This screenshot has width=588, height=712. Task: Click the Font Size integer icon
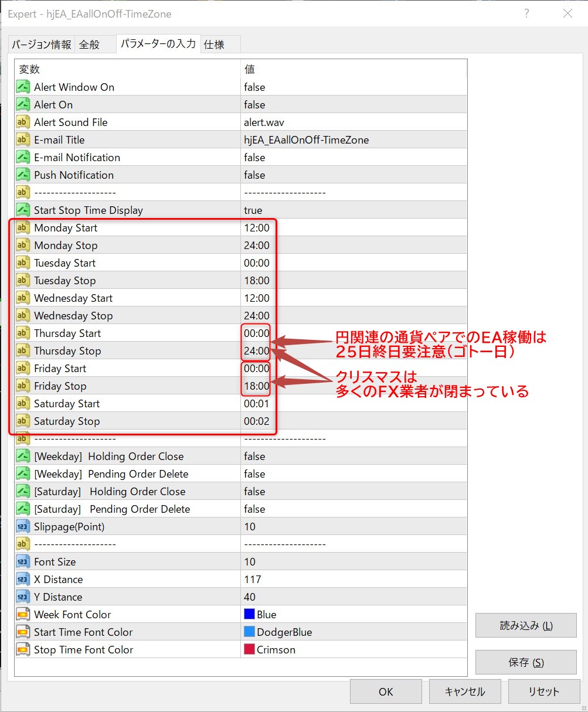click(x=23, y=562)
